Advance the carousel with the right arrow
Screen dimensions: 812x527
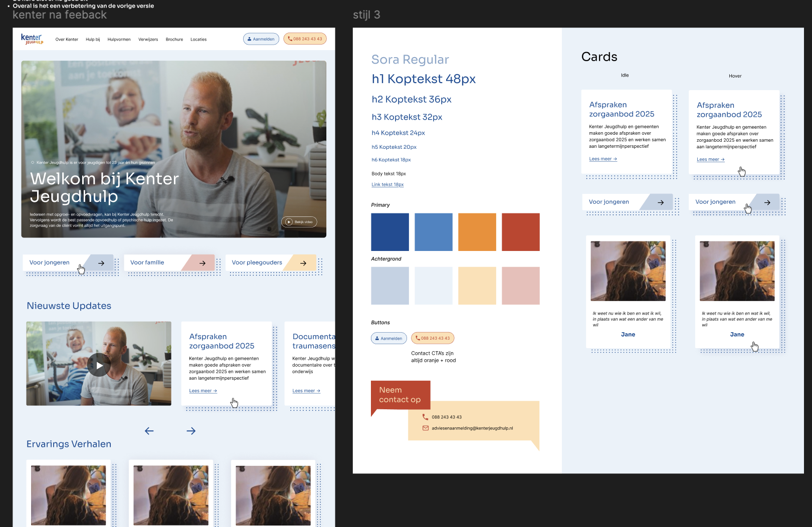[x=191, y=431]
